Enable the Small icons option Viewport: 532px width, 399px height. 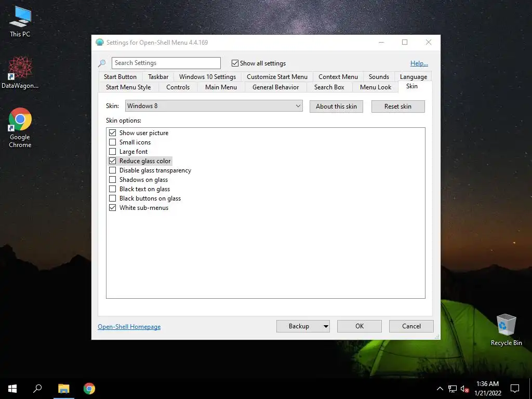coord(112,142)
